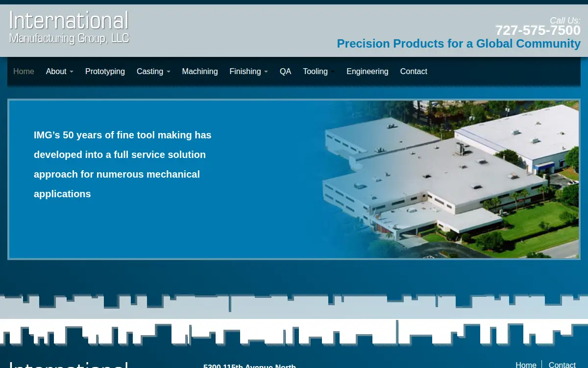Click the International Manufacturing Group header logo
This screenshot has width=588, height=368.
(x=69, y=27)
